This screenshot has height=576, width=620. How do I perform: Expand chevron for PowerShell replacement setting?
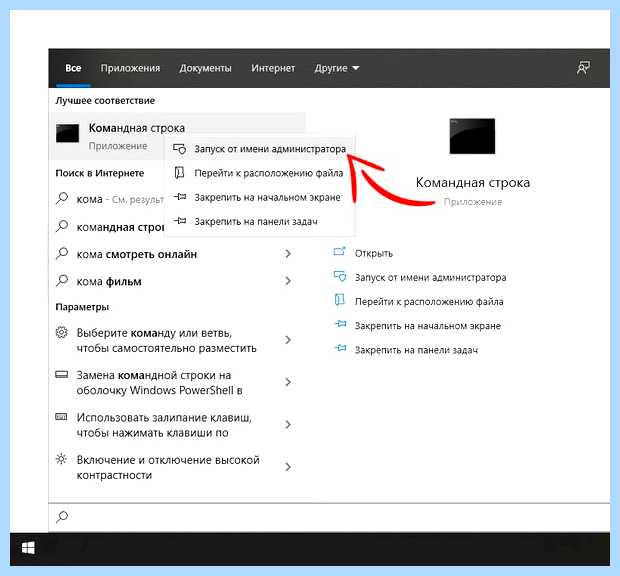point(288,382)
